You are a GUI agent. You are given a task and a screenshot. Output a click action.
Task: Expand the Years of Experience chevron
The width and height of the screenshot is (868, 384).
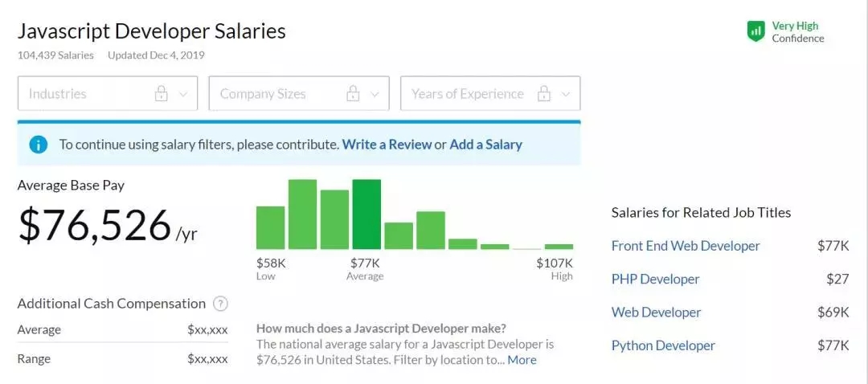[x=566, y=94]
